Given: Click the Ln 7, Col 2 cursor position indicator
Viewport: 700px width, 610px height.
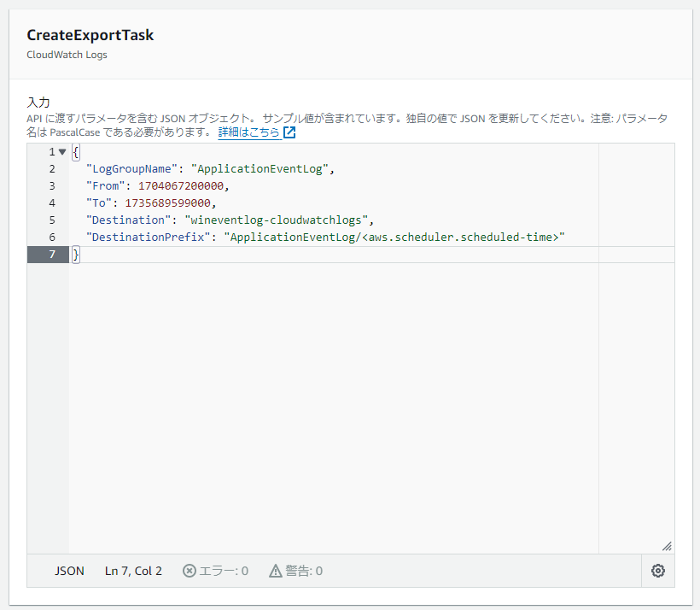Looking at the screenshot, I should coord(133,571).
